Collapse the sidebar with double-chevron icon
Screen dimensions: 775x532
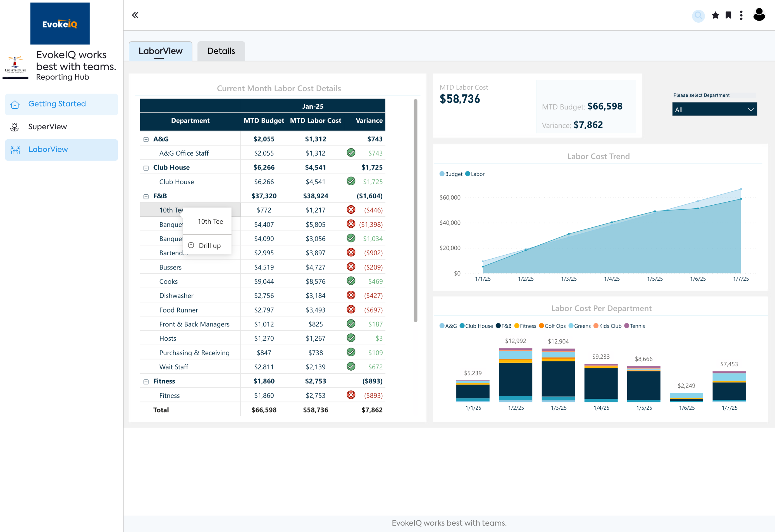(x=135, y=15)
